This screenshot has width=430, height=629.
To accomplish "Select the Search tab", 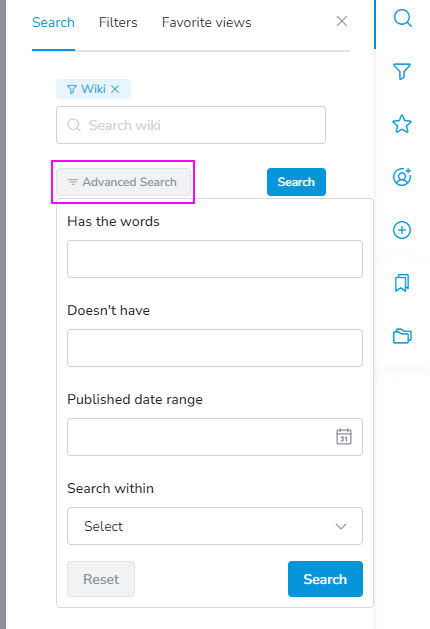I will (53, 22).
